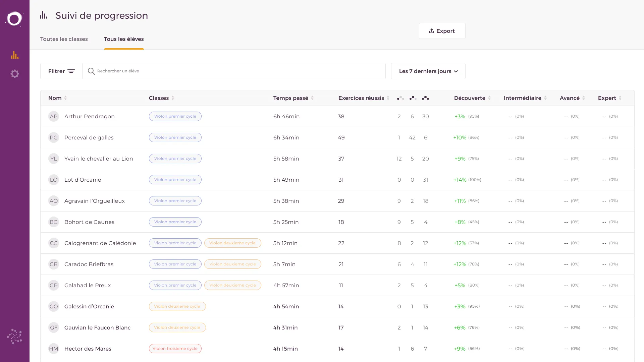Click the search magnifier icon

(91, 71)
